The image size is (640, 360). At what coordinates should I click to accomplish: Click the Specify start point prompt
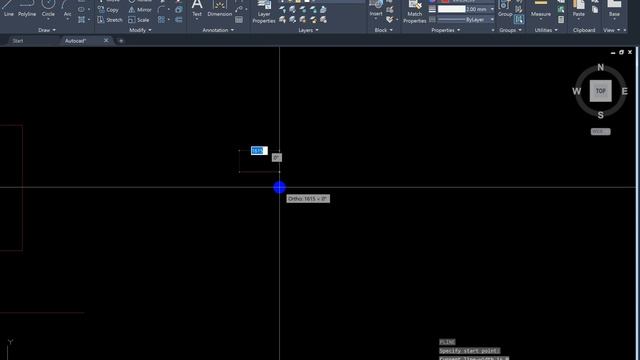[x=469, y=351]
